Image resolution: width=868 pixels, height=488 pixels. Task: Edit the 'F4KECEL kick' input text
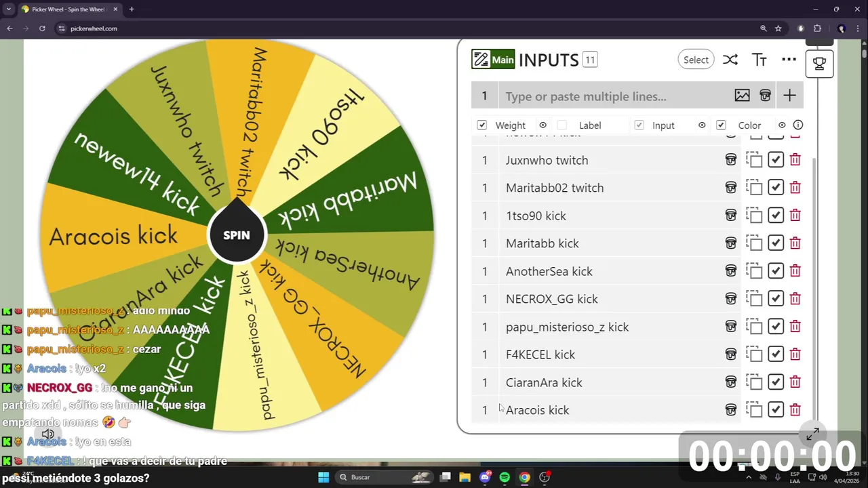(x=540, y=354)
